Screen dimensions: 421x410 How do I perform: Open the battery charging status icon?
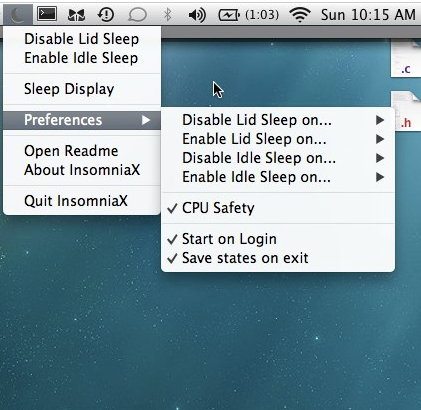[x=229, y=15]
